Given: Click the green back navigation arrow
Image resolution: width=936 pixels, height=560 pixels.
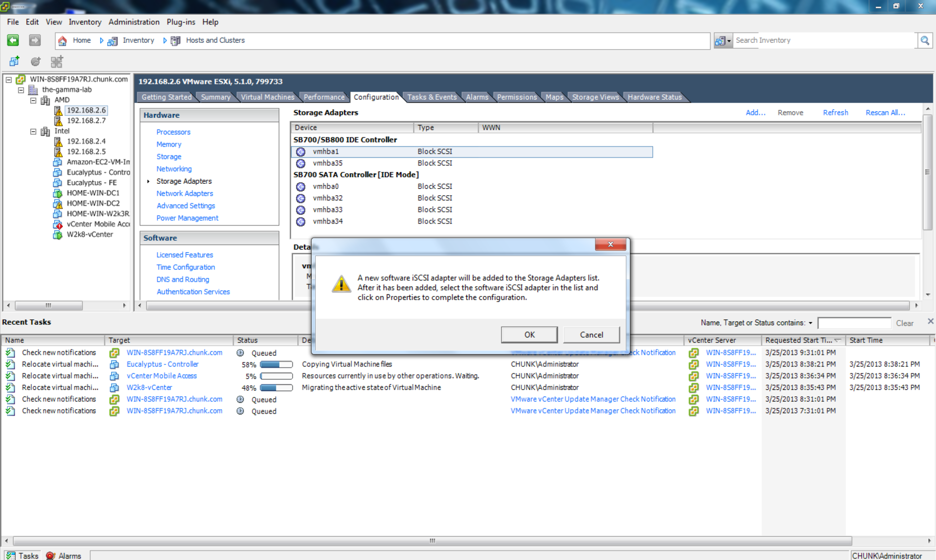Looking at the screenshot, I should [x=13, y=40].
